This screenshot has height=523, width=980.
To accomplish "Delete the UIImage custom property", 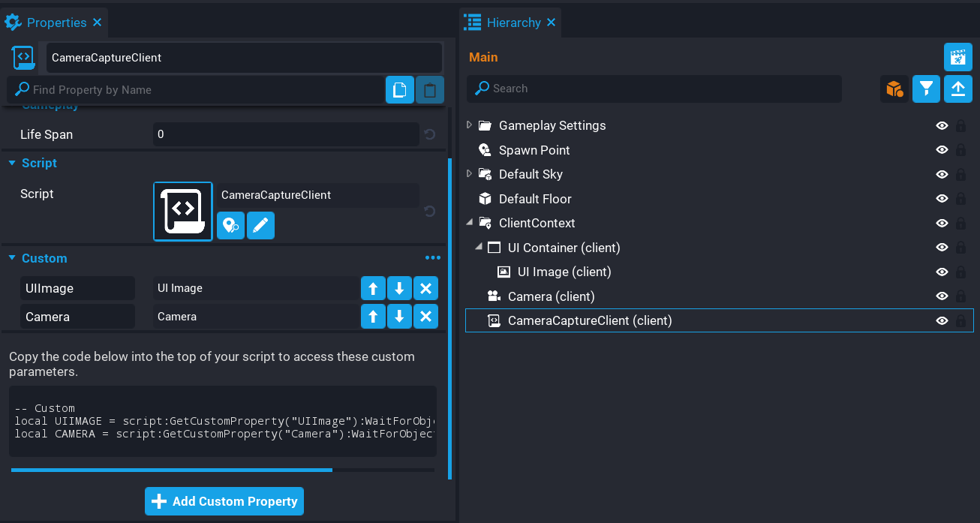I will tap(425, 288).
